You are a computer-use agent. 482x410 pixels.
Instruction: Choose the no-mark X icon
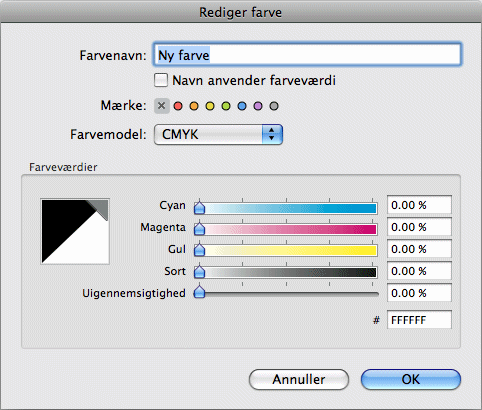pos(162,106)
